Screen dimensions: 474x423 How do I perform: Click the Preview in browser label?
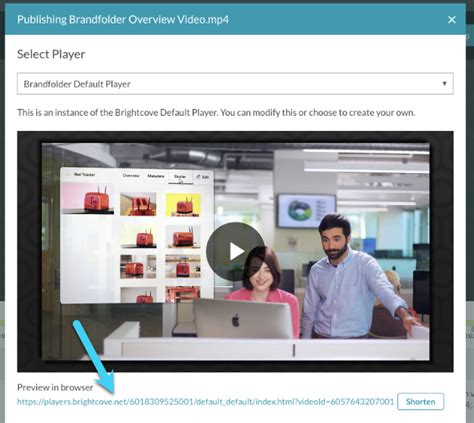coord(55,387)
